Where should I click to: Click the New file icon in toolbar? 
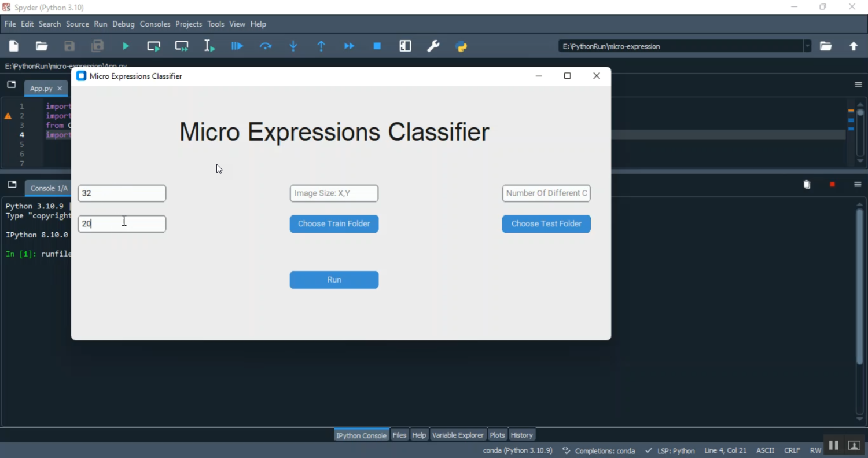coord(14,46)
